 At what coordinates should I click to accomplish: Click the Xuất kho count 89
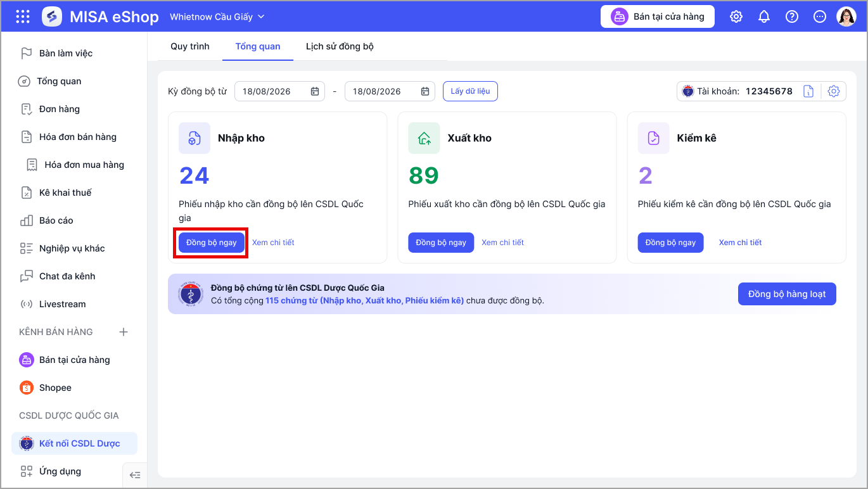coord(424,175)
